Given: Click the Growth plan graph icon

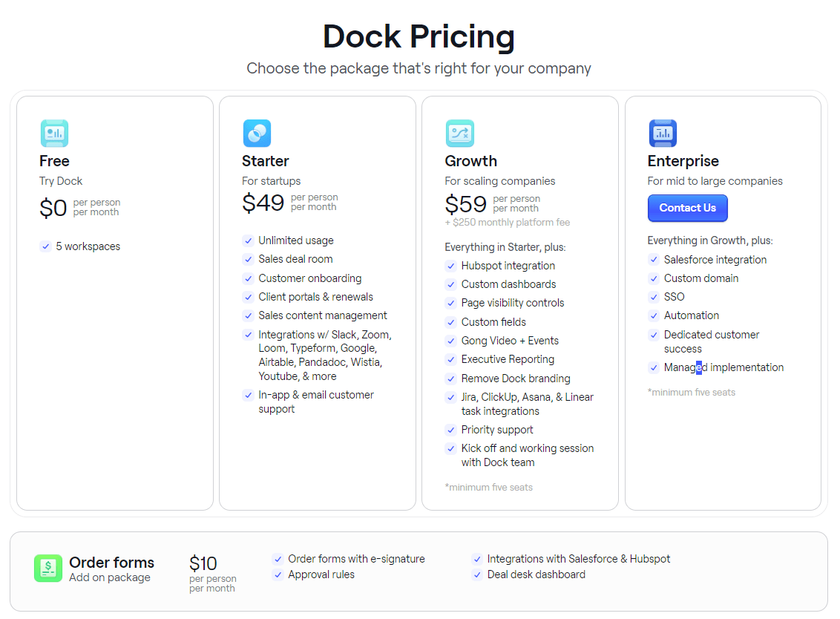Looking at the screenshot, I should (460, 133).
